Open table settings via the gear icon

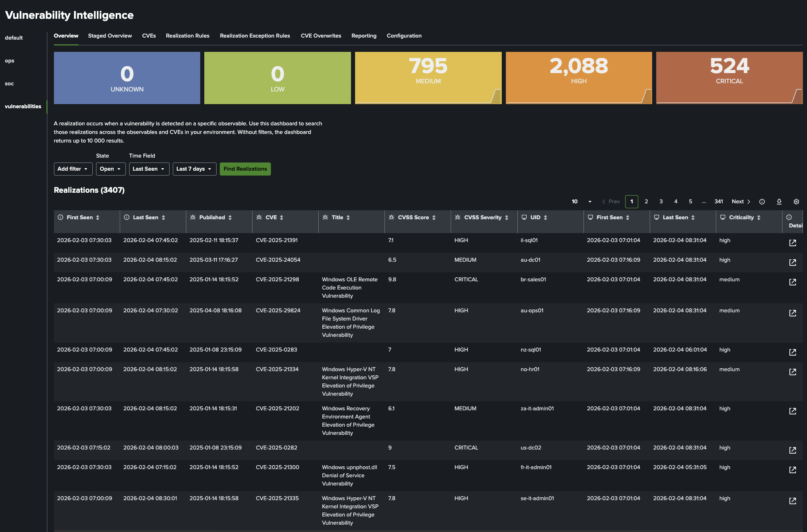(796, 201)
